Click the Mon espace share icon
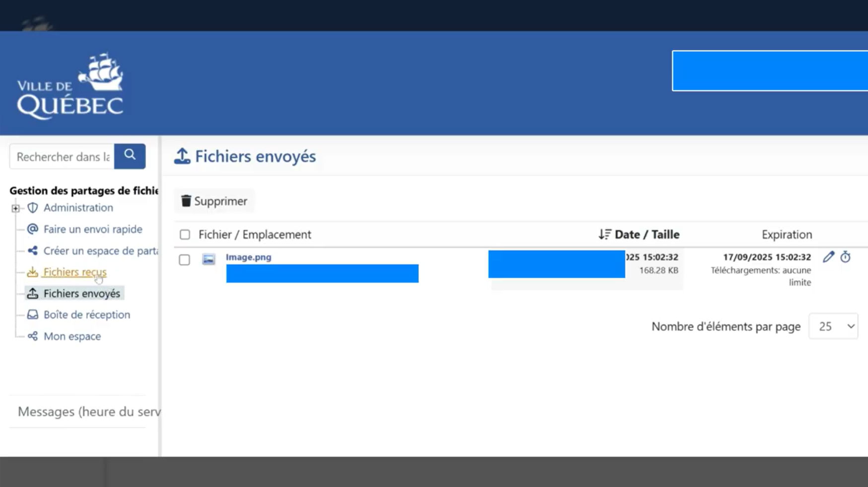This screenshot has height=487, width=868. tap(33, 336)
